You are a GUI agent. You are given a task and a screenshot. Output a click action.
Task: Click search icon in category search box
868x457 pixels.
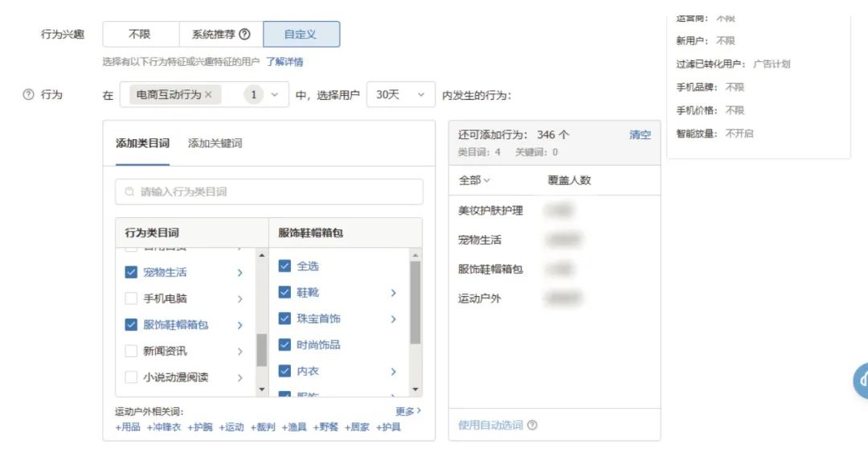(x=129, y=191)
